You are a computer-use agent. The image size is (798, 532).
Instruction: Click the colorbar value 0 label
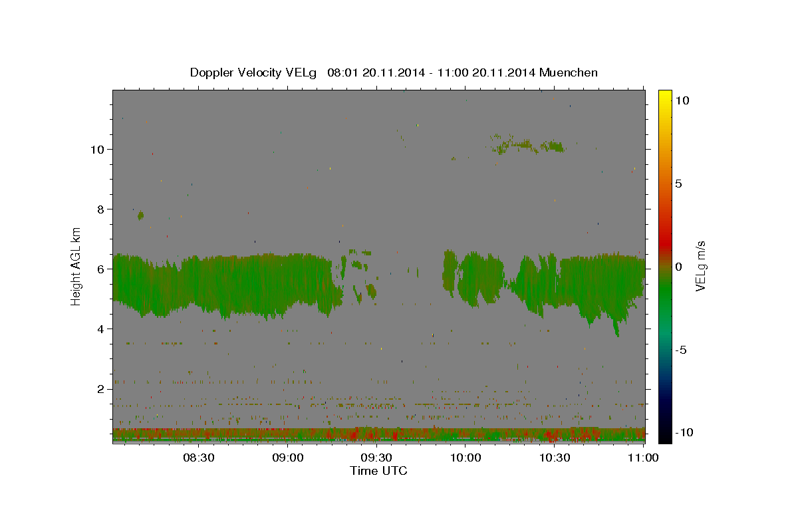678,267
